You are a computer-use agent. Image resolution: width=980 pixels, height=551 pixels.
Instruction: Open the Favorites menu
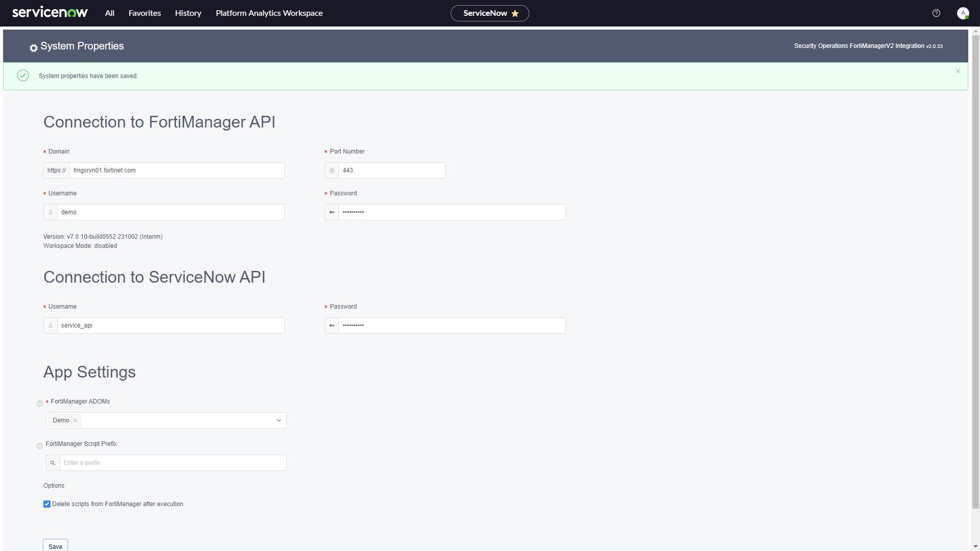[144, 13]
